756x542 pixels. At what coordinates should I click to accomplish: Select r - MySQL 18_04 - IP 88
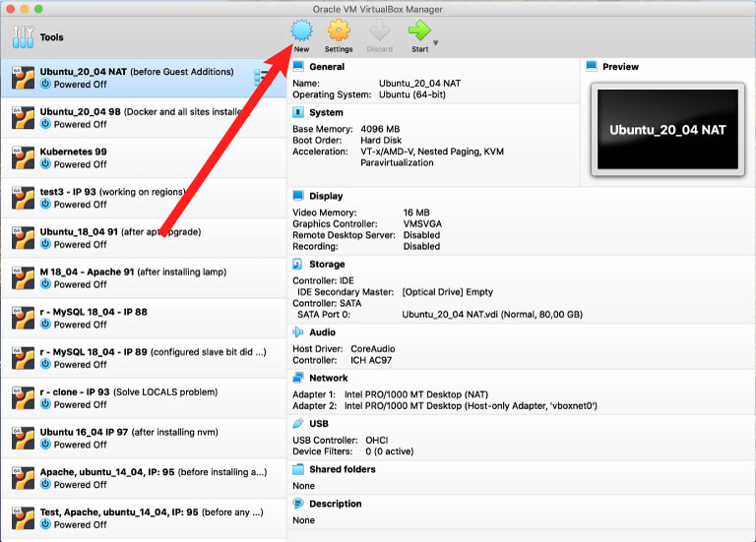click(x=144, y=318)
